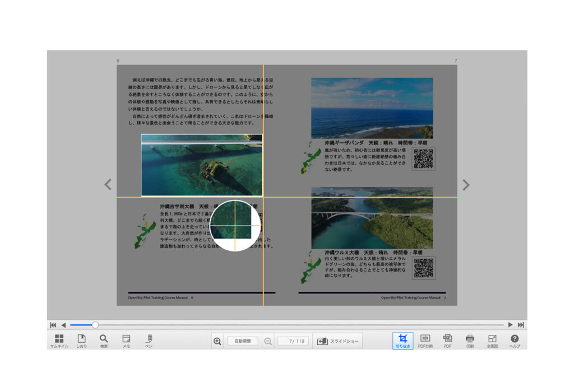Export the book via PDF icon

click(x=447, y=340)
